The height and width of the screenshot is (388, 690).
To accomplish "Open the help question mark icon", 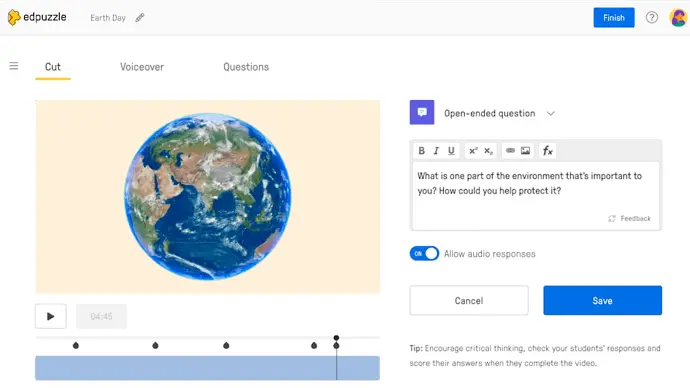I will (x=652, y=18).
